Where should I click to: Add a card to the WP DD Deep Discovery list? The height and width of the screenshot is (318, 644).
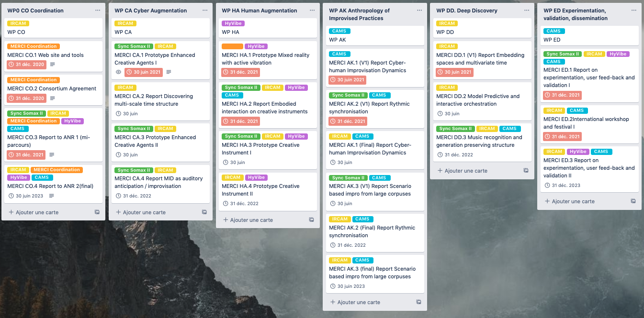click(462, 171)
